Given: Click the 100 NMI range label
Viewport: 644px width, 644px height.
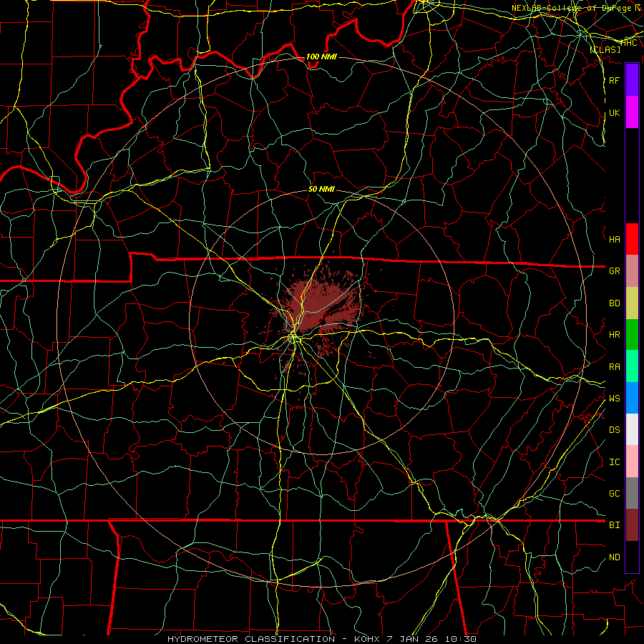Looking at the screenshot, I should tap(321, 57).
